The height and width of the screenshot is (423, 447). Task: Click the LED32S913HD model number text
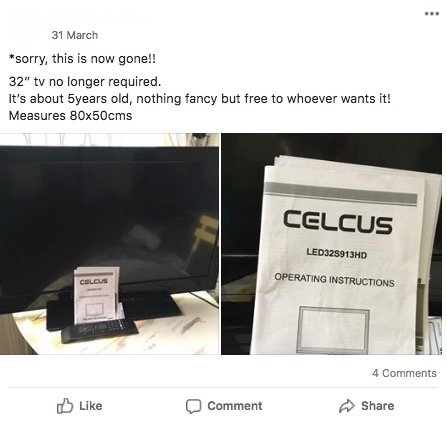[x=337, y=253]
